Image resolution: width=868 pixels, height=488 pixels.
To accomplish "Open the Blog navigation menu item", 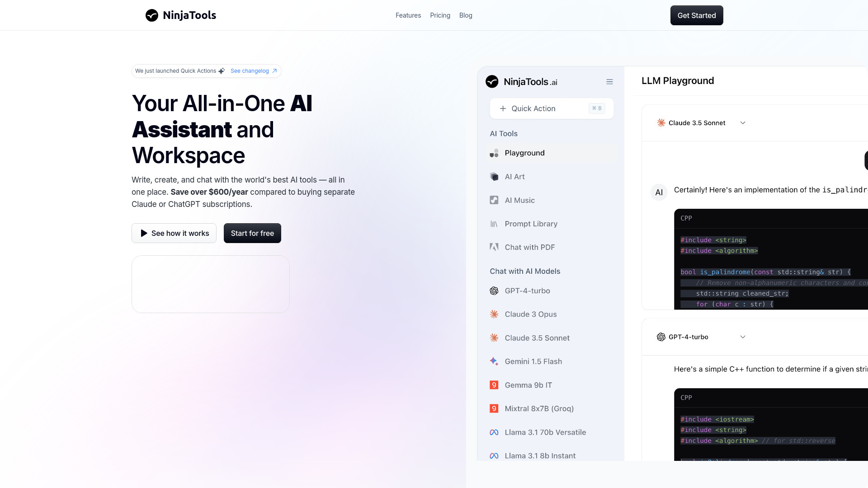I will point(466,15).
